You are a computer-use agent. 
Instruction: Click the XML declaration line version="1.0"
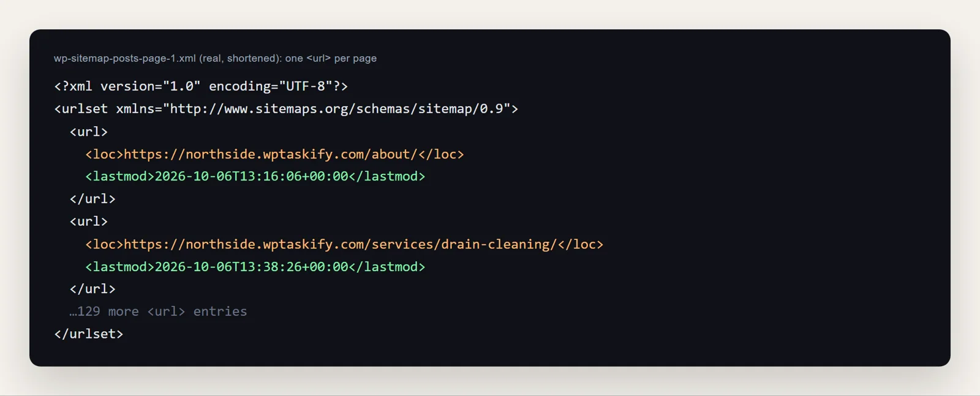[201, 86]
